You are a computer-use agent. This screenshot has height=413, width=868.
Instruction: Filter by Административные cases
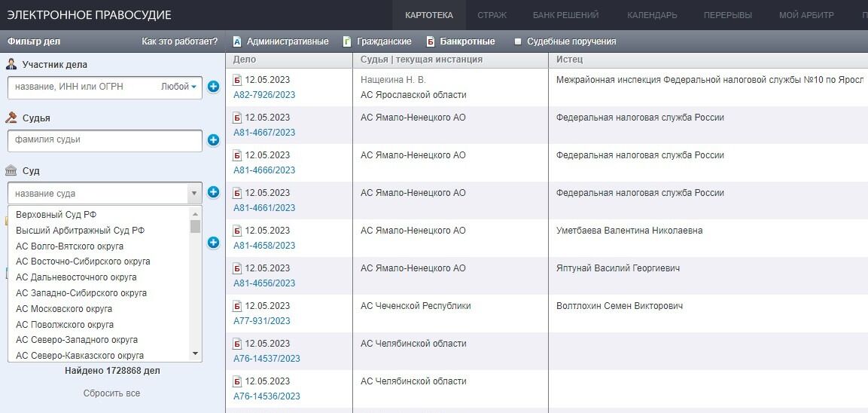point(280,41)
